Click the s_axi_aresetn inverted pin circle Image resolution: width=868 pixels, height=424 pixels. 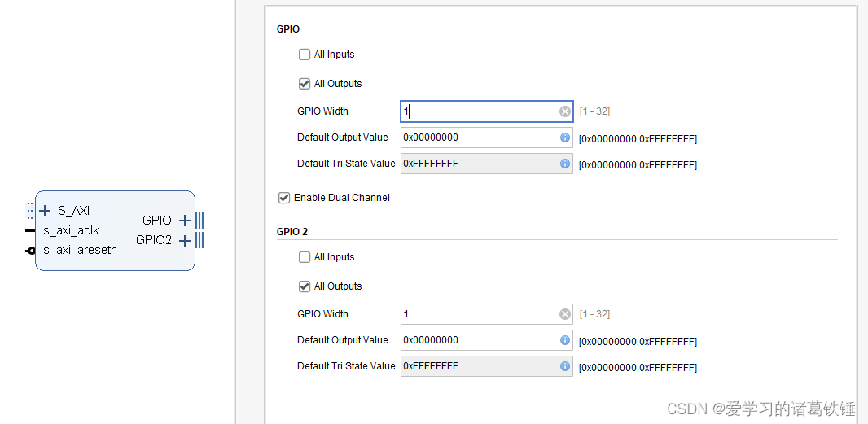31,251
